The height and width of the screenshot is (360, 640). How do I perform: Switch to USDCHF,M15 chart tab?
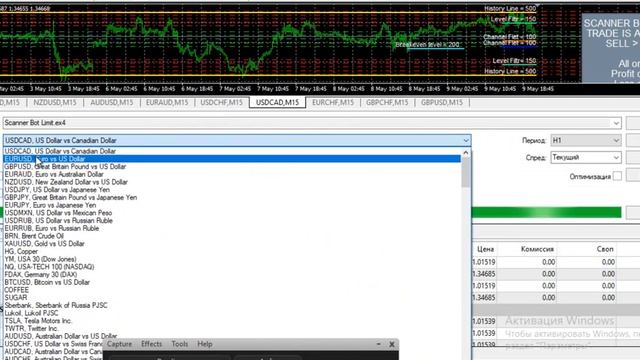221,102
